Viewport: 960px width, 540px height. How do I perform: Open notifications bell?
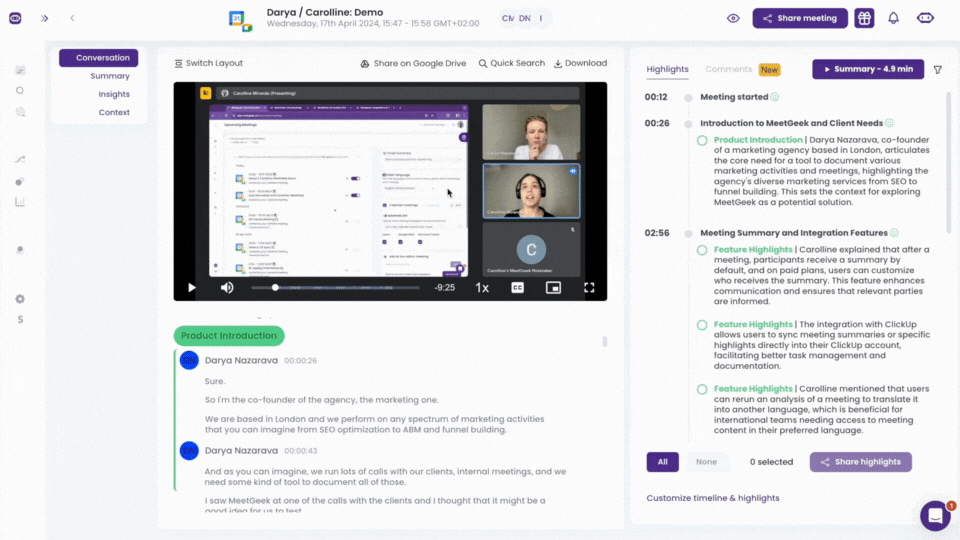[x=893, y=18]
